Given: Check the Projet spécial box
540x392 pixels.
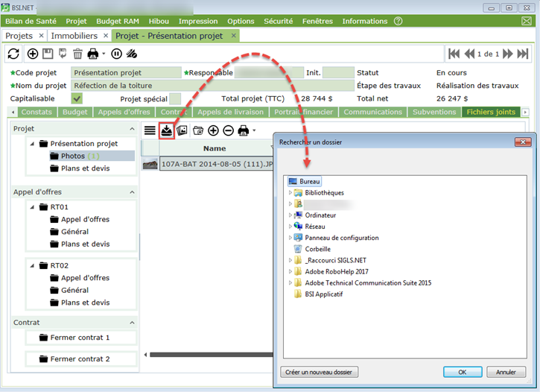Looking at the screenshot, I should click(x=174, y=98).
